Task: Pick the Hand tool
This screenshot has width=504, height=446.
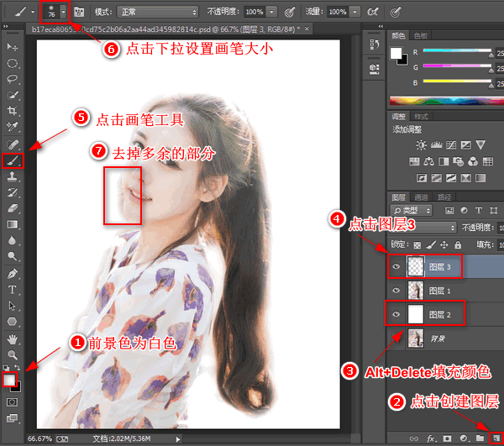Action: tap(13, 338)
